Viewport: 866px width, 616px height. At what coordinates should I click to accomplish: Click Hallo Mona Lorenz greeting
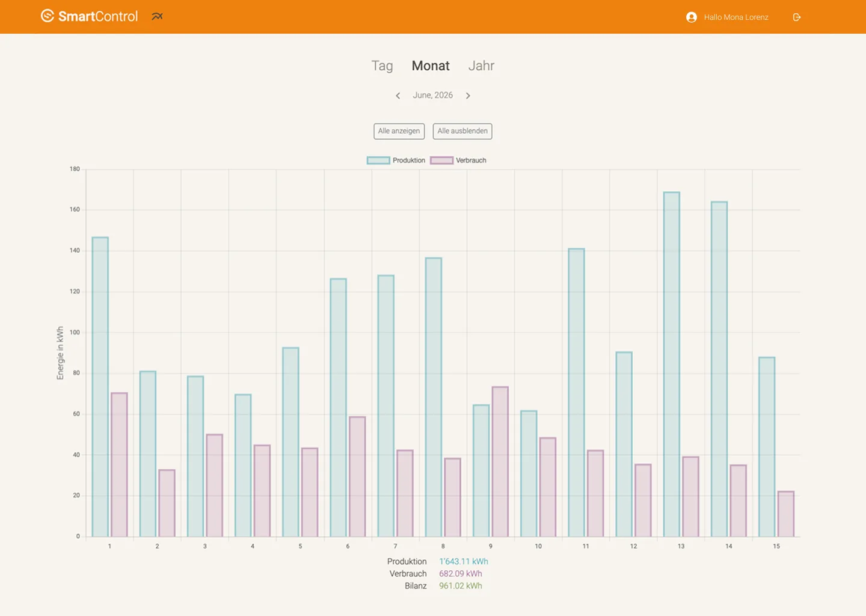coord(736,17)
